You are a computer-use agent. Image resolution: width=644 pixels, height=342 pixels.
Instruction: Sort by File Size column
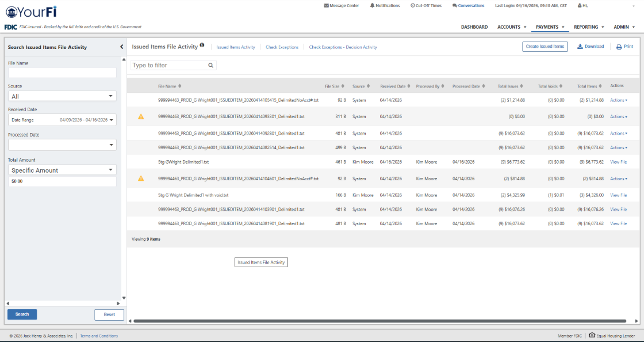click(x=334, y=86)
